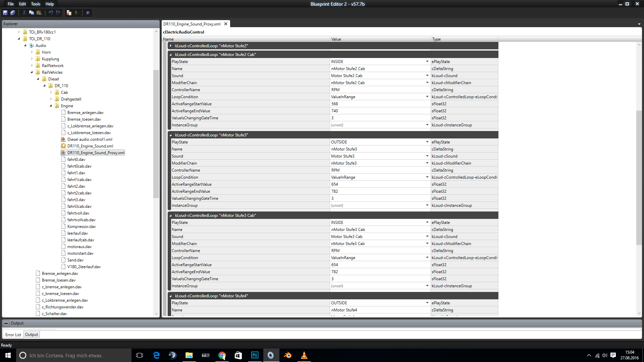This screenshot has height=362, width=644.
Task: Click the Save All icon
Action: pyautogui.click(x=13, y=13)
